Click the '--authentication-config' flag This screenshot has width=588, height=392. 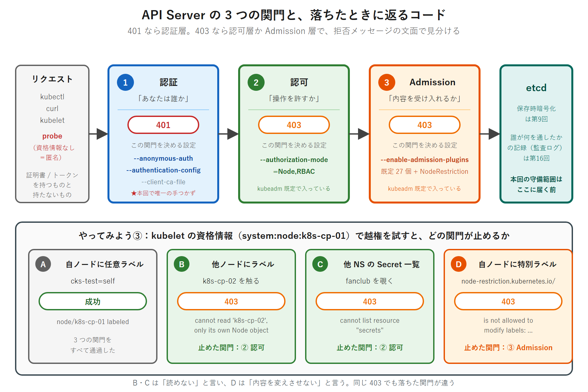point(163,170)
